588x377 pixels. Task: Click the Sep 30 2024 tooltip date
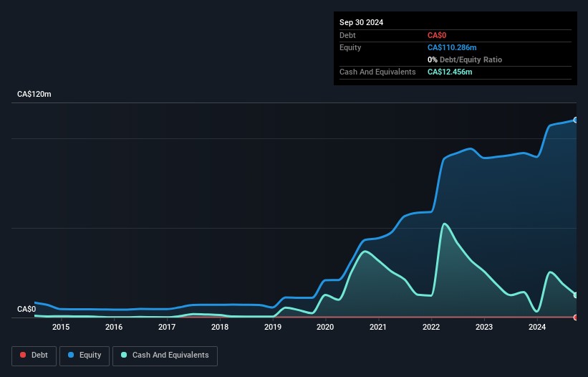[x=362, y=22]
